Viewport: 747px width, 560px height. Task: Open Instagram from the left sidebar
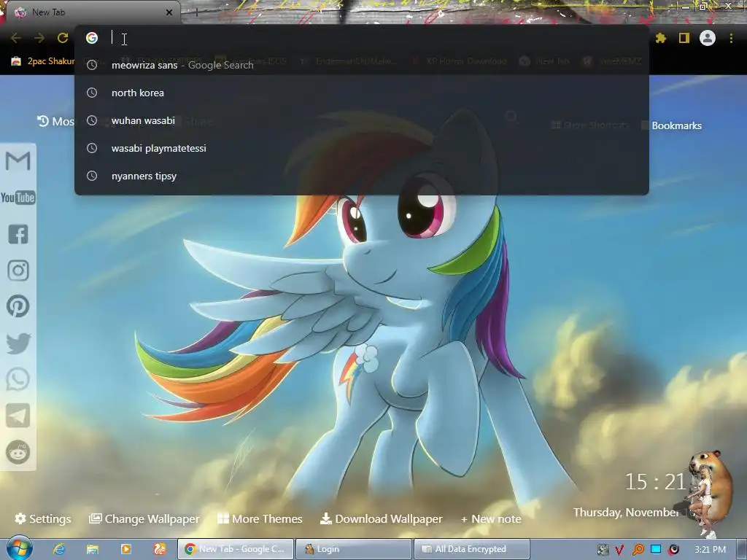tap(18, 271)
